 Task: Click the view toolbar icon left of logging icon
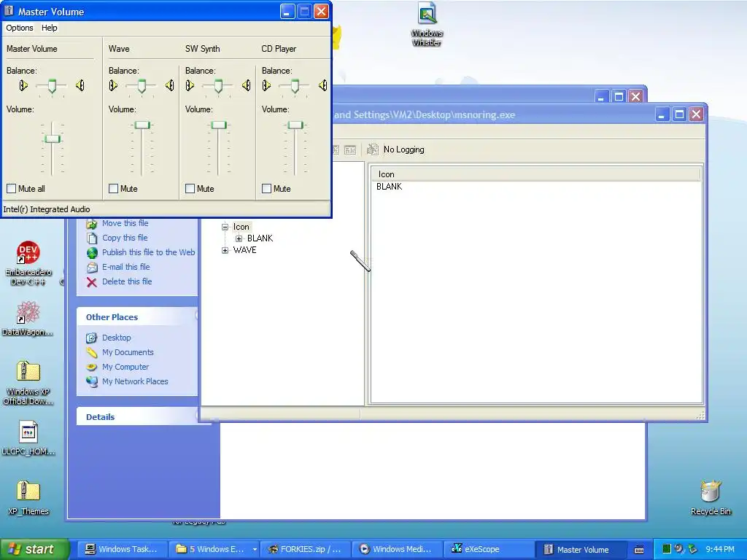(350, 150)
